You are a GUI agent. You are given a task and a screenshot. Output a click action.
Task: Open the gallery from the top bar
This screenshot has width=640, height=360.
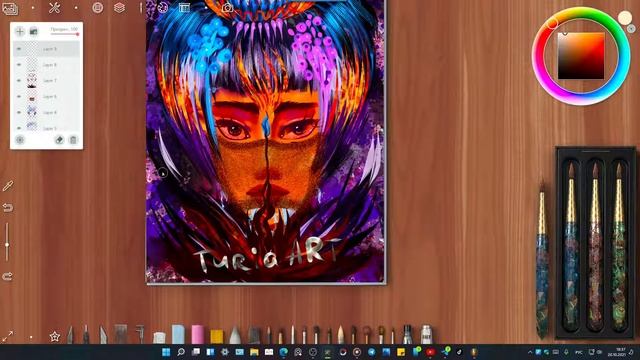[10, 8]
